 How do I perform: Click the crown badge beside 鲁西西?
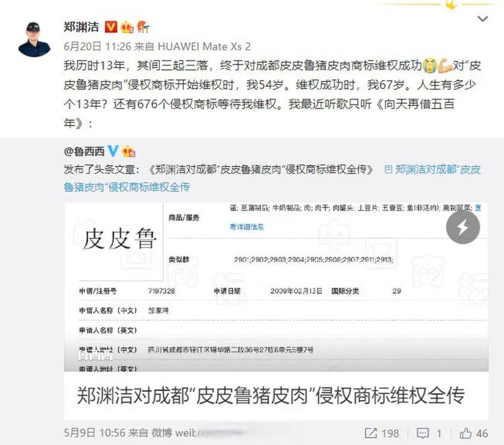(129, 151)
